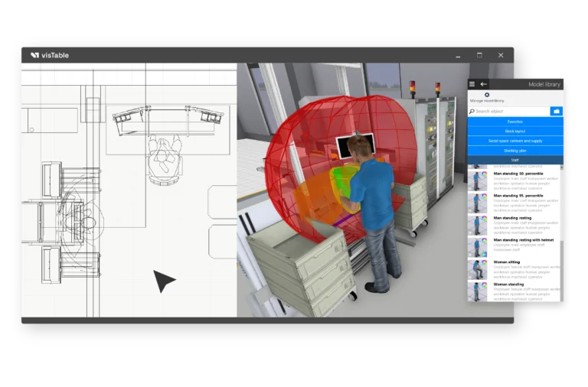Viewport: 588px width, 387px height.
Task: Expand the Block layout category
Action: click(x=515, y=132)
